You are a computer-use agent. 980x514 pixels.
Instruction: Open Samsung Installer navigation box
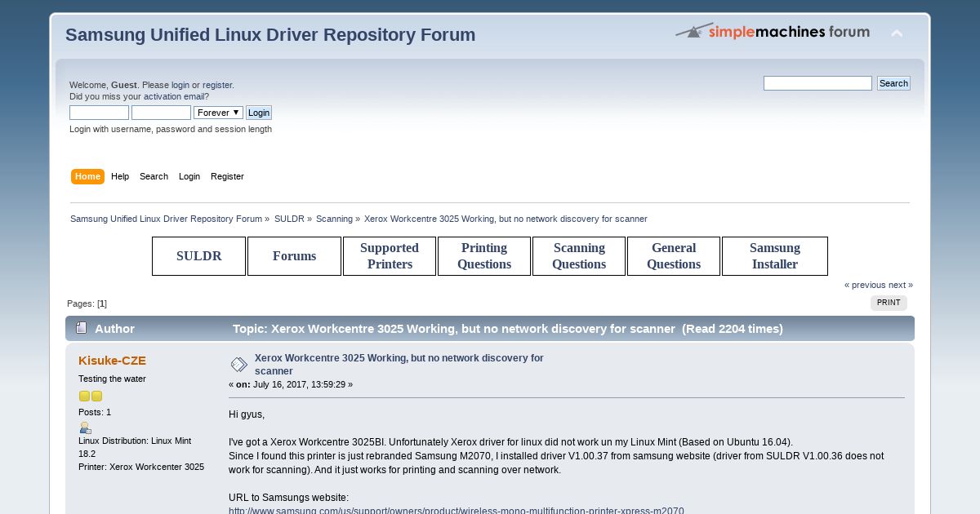pyautogui.click(x=775, y=256)
